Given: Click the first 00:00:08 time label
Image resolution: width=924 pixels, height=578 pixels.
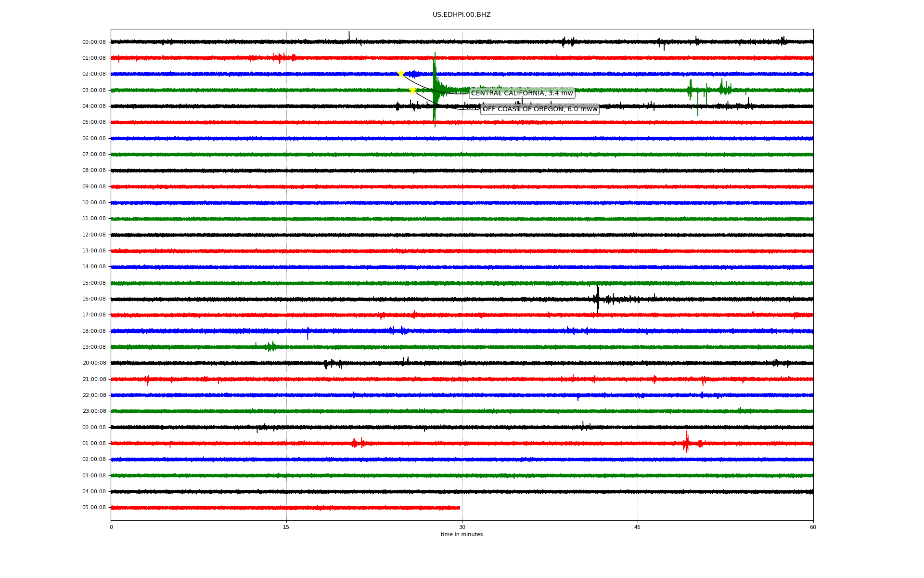Looking at the screenshot, I should [94, 42].
